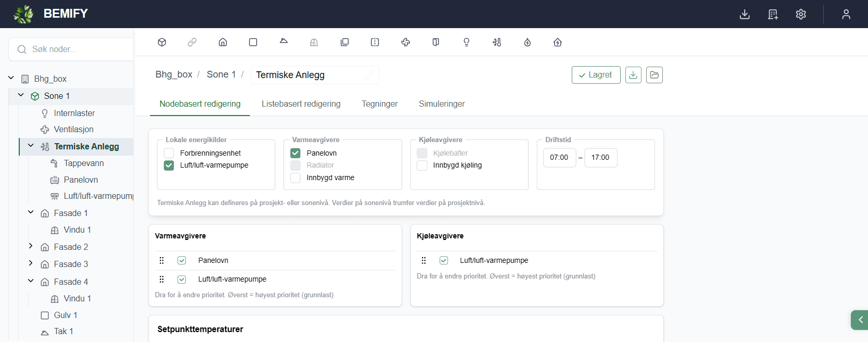Uncheck the Luft/luft-varmepumpe energy source checkbox
Image resolution: width=868 pixels, height=342 pixels.
(x=169, y=166)
